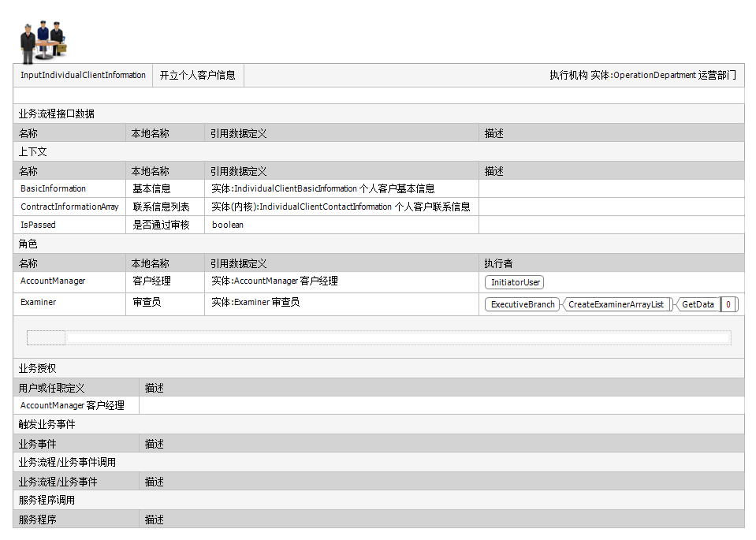Click the BasicInformation row name
Screen dimensions: 756x540
click(x=53, y=188)
